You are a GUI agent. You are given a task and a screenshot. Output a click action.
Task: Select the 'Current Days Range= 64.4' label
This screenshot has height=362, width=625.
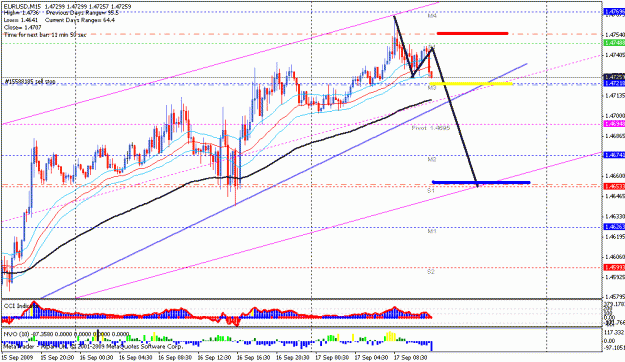point(80,20)
